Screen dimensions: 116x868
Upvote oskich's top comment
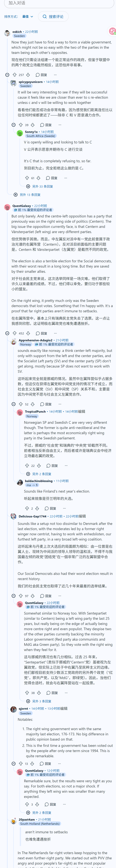tap(14, 75)
